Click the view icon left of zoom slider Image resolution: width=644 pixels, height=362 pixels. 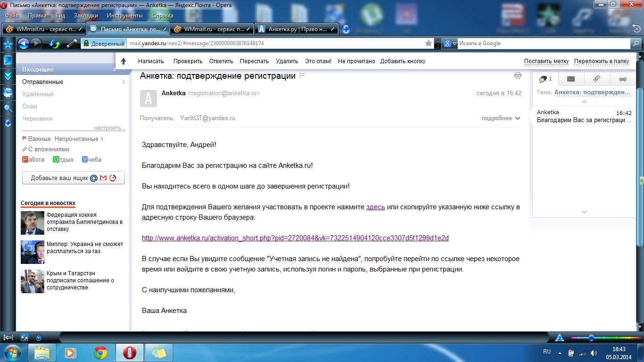(560, 337)
